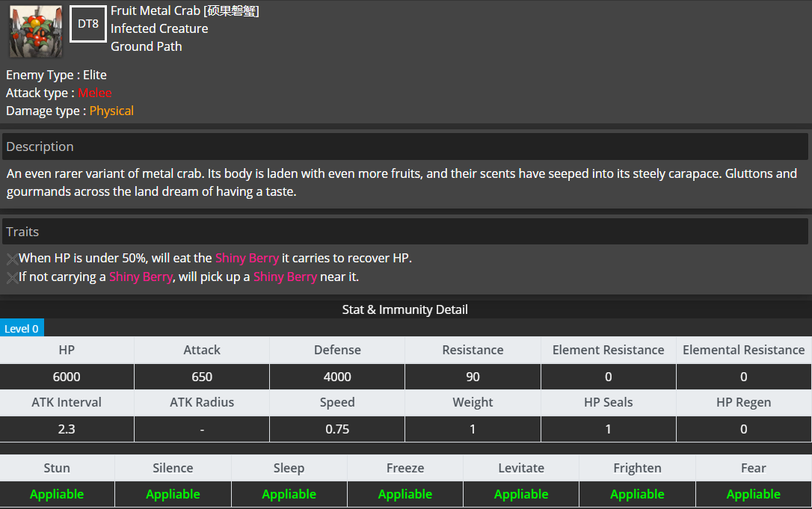Image resolution: width=812 pixels, height=509 pixels.
Task: Click the Shiny Berry link after 'If not carrying a'
Action: click(141, 277)
